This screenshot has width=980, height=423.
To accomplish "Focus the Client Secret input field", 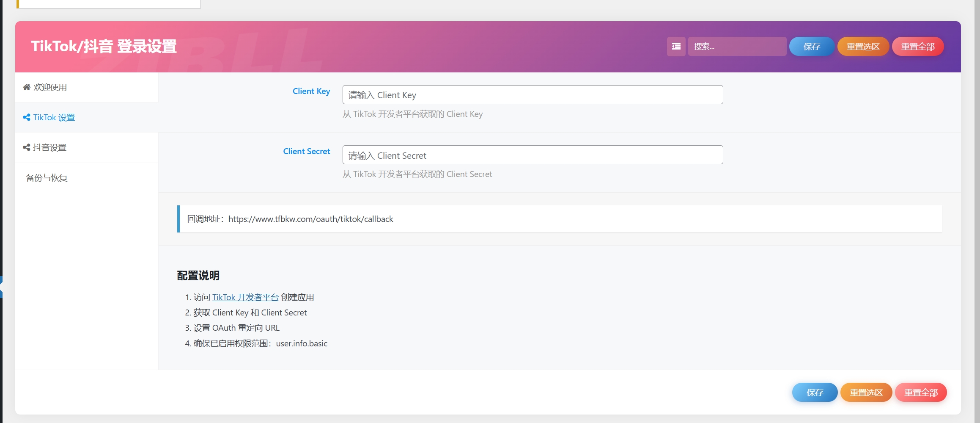I will 533,155.
